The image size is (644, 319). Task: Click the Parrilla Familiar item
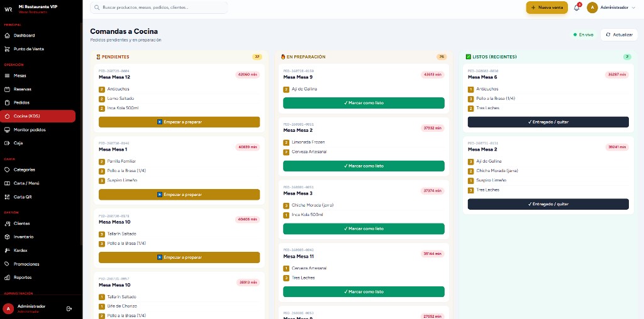click(121, 161)
